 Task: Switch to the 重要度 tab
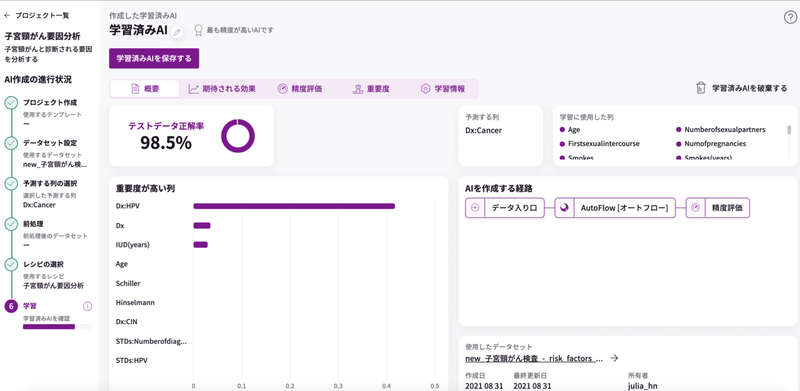[x=371, y=89]
